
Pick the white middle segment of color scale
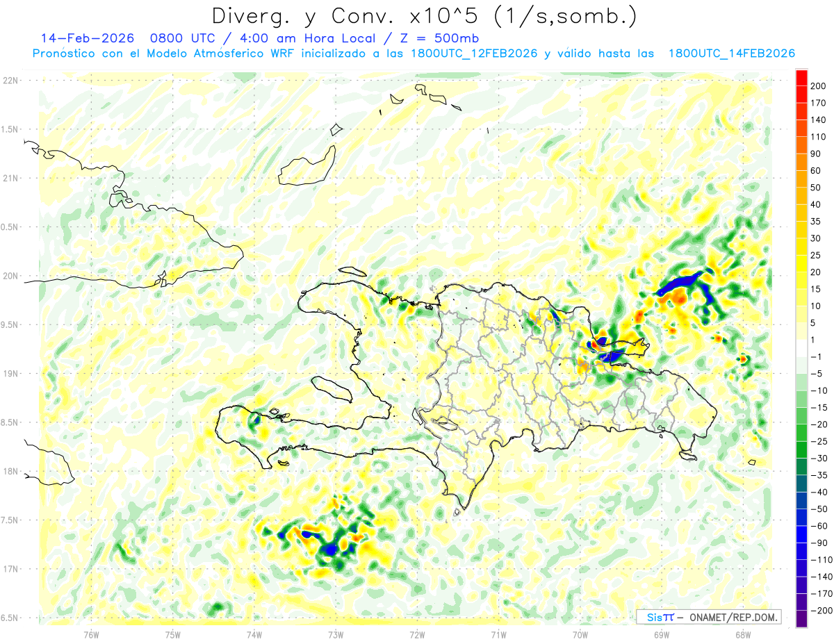pyautogui.click(x=801, y=349)
